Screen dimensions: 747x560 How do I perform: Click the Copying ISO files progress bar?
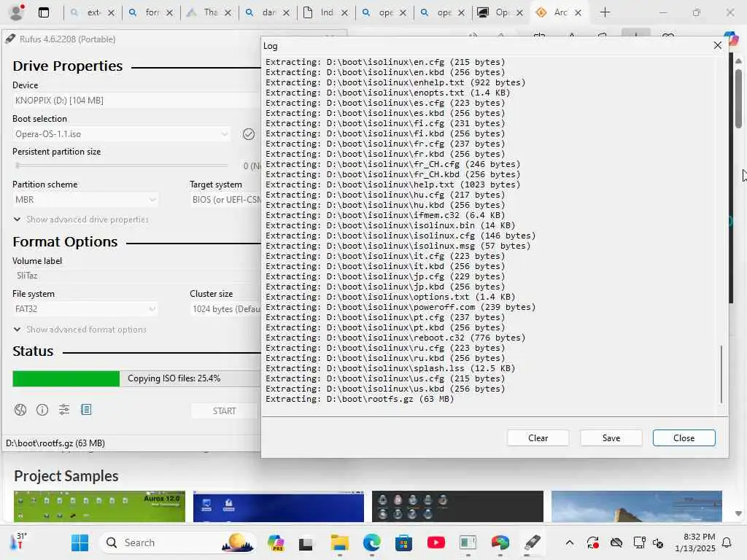point(137,378)
